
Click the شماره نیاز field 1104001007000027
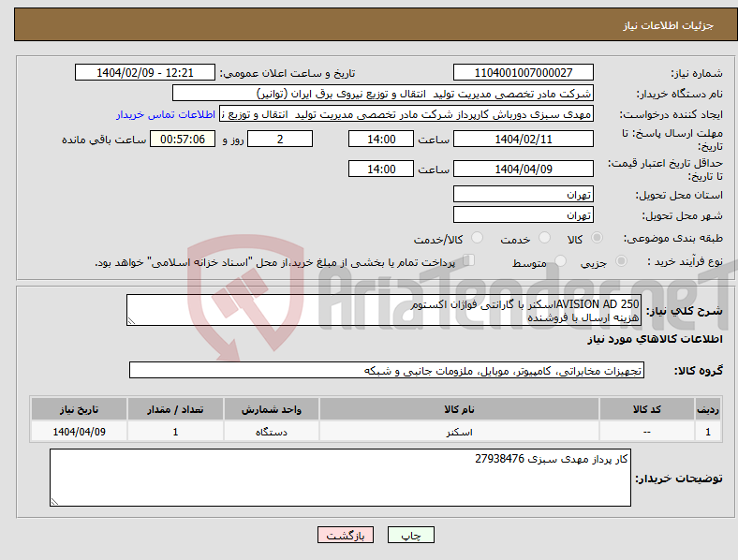[523, 72]
